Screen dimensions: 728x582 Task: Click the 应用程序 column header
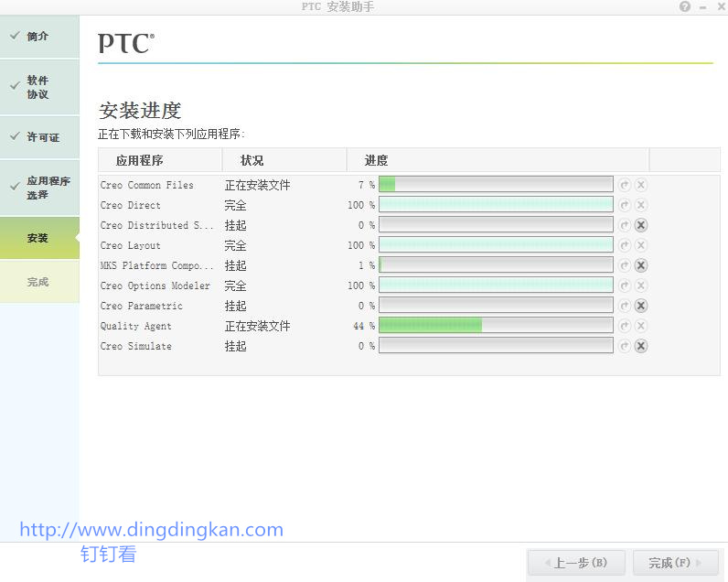pyautogui.click(x=160, y=160)
